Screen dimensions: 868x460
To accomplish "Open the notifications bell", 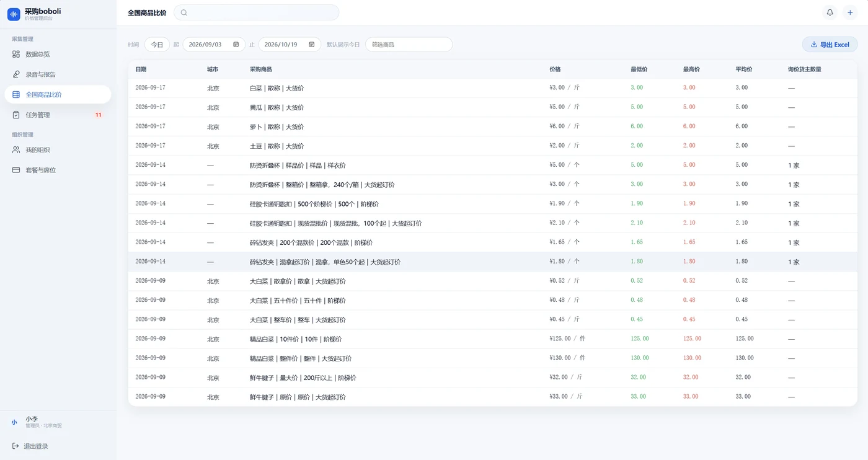I will pos(830,12).
